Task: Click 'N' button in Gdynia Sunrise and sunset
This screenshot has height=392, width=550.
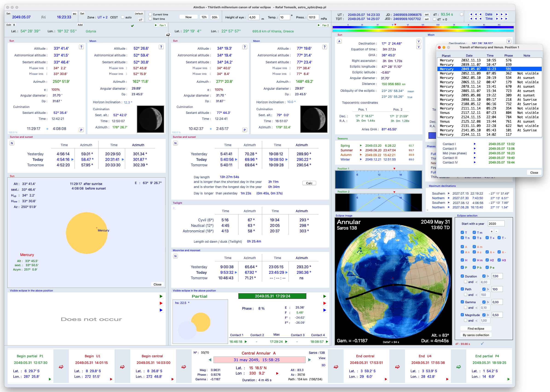Action: [x=12, y=143]
